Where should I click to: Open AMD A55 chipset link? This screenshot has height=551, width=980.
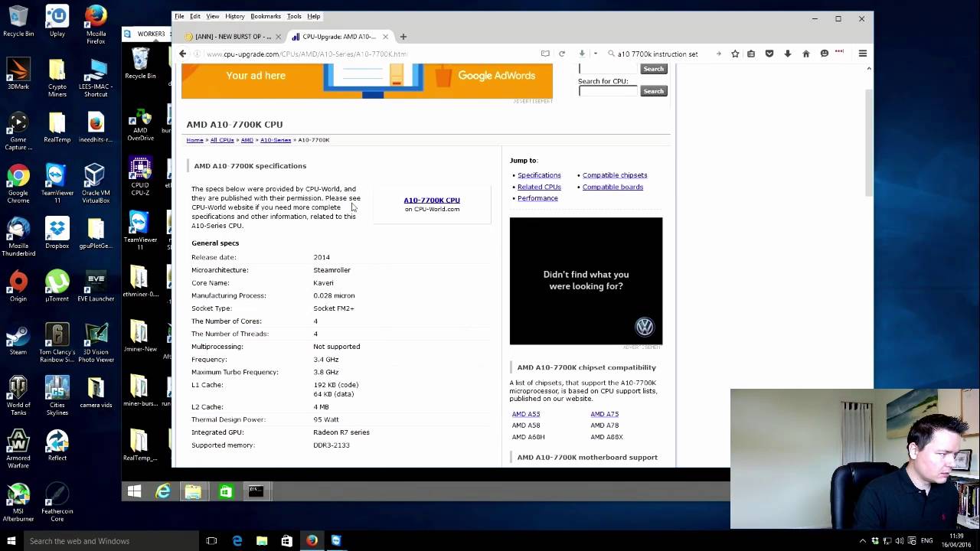click(x=526, y=414)
